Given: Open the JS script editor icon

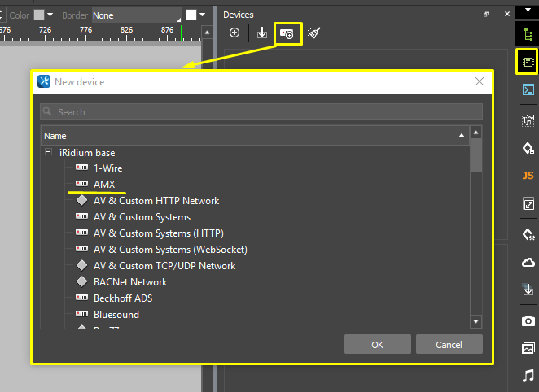Looking at the screenshot, I should [x=528, y=176].
